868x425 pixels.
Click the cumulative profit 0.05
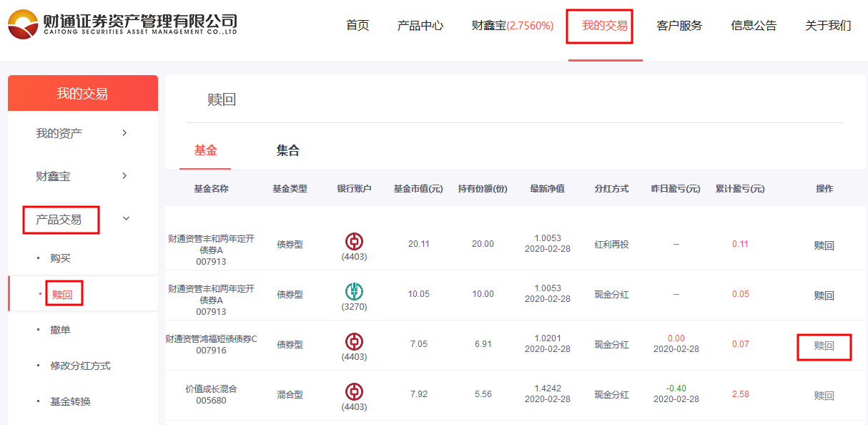(x=740, y=294)
